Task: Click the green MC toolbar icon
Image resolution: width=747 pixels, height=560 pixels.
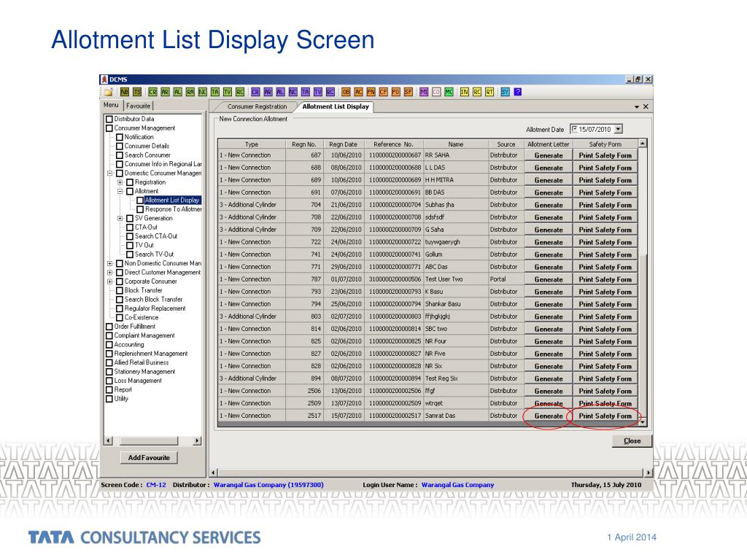Action: tap(449, 92)
